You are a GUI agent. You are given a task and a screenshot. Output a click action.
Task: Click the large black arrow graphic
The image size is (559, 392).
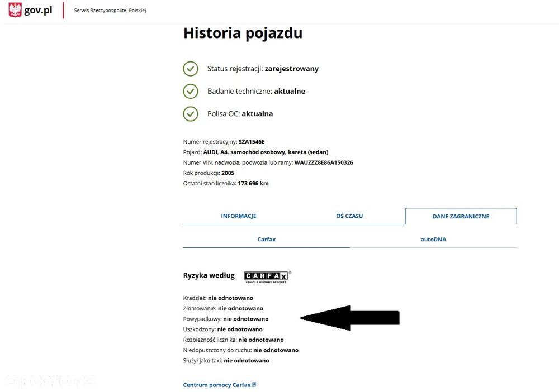[x=350, y=318]
